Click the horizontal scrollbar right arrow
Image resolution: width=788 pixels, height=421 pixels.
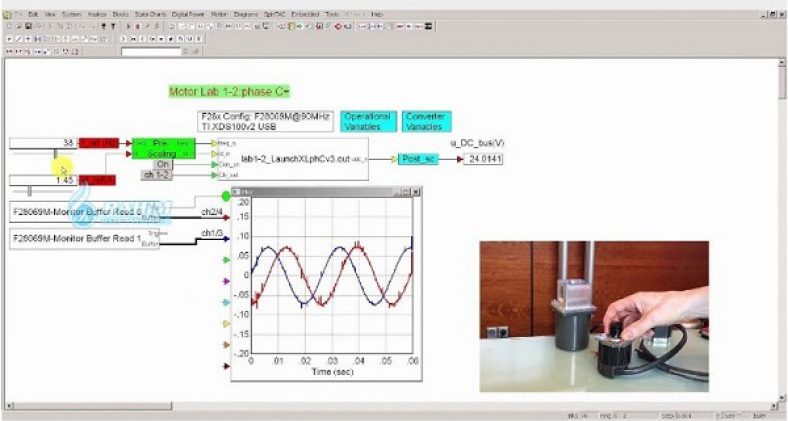pyautogui.click(x=774, y=405)
